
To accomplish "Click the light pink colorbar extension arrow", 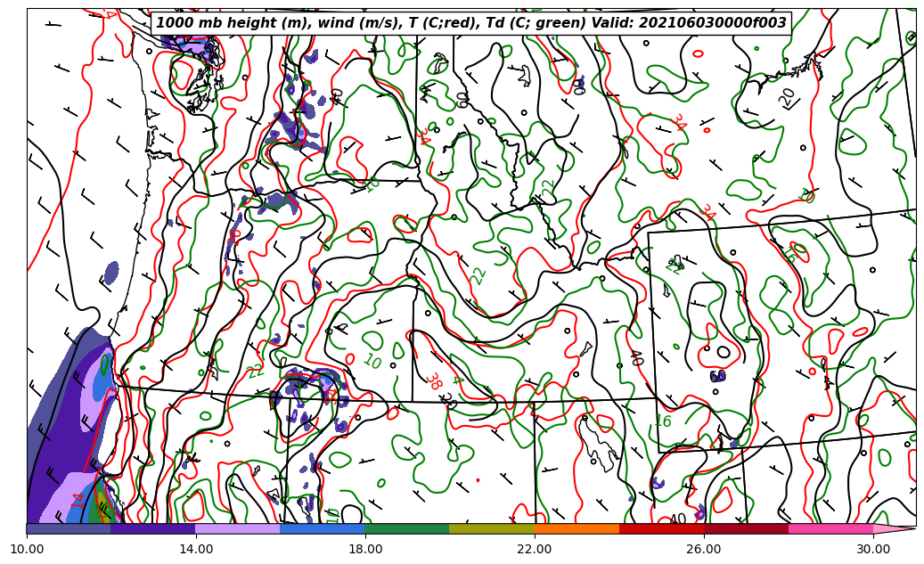I will point(894,528).
